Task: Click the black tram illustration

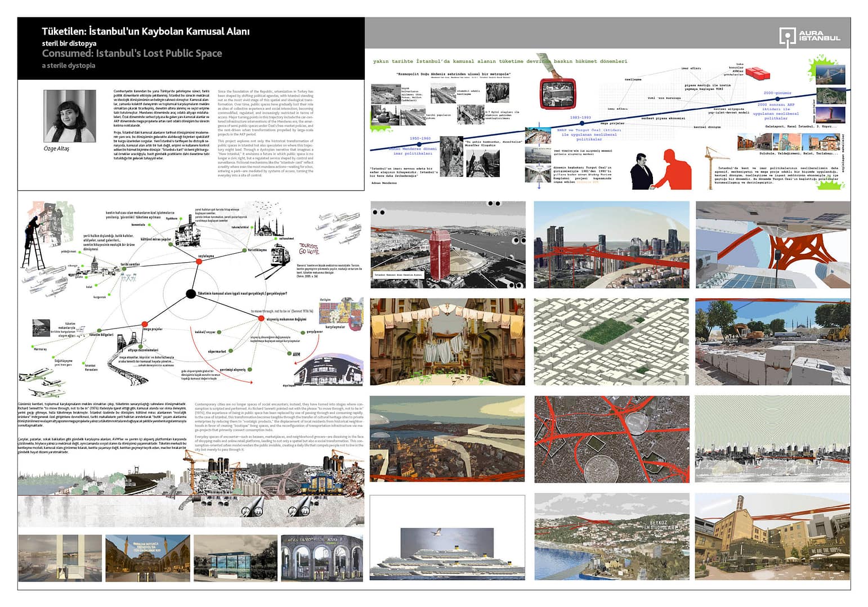Action: click(x=280, y=257)
